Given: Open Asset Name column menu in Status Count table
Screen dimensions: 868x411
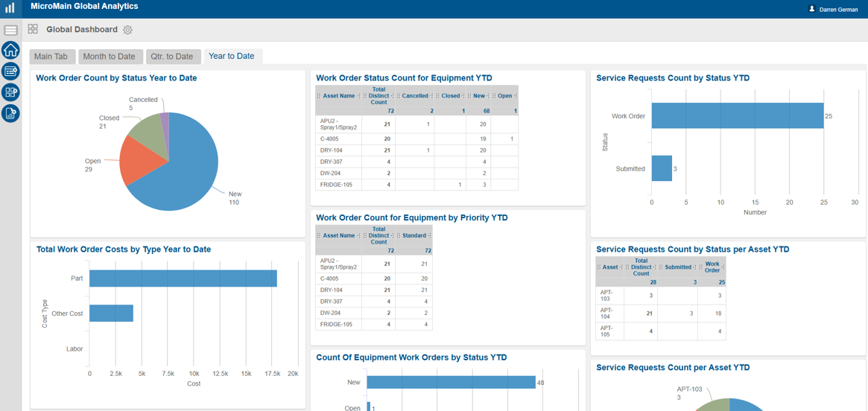Looking at the screenshot, I should (x=358, y=96).
